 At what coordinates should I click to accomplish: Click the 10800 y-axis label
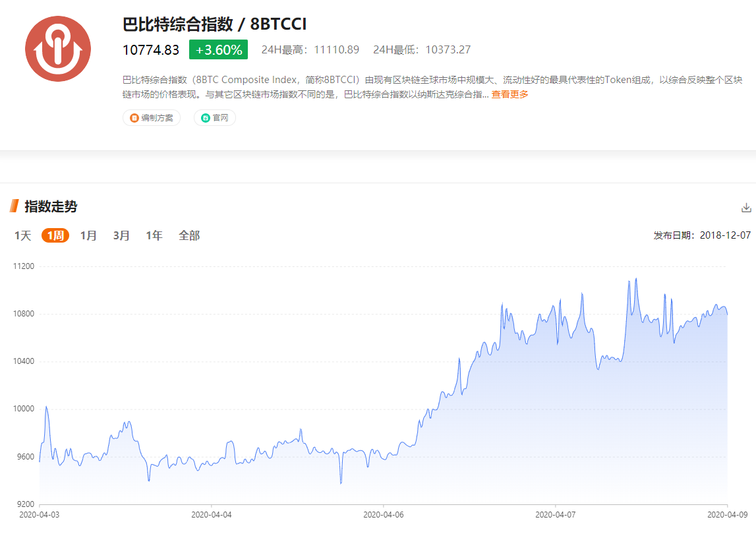point(24,314)
